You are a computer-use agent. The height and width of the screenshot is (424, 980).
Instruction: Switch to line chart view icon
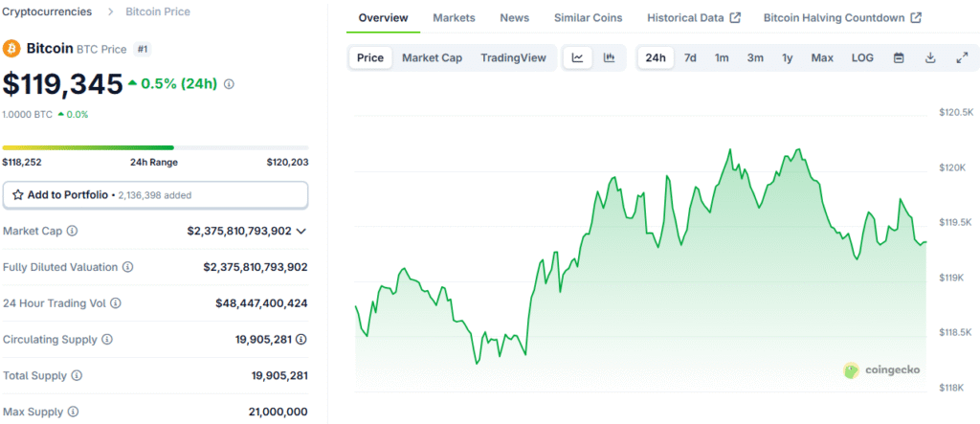[577, 58]
